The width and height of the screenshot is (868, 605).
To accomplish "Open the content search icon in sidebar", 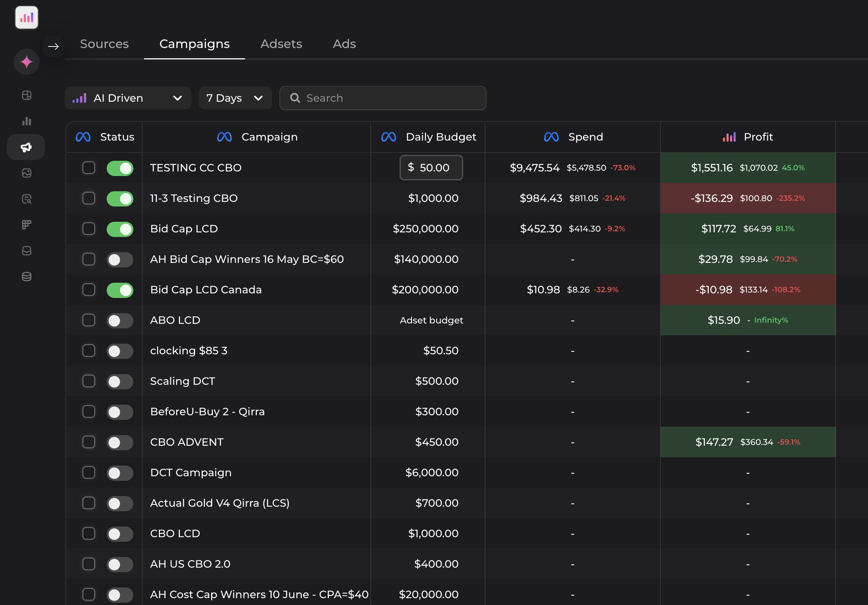I will coord(26,198).
